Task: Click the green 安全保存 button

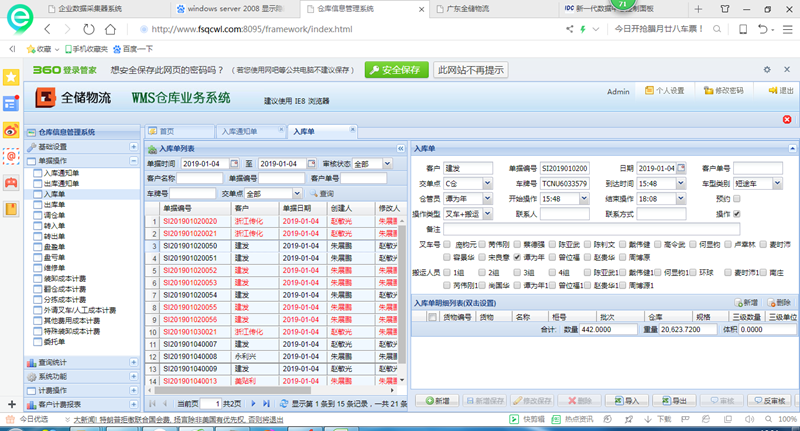Action: [396, 70]
